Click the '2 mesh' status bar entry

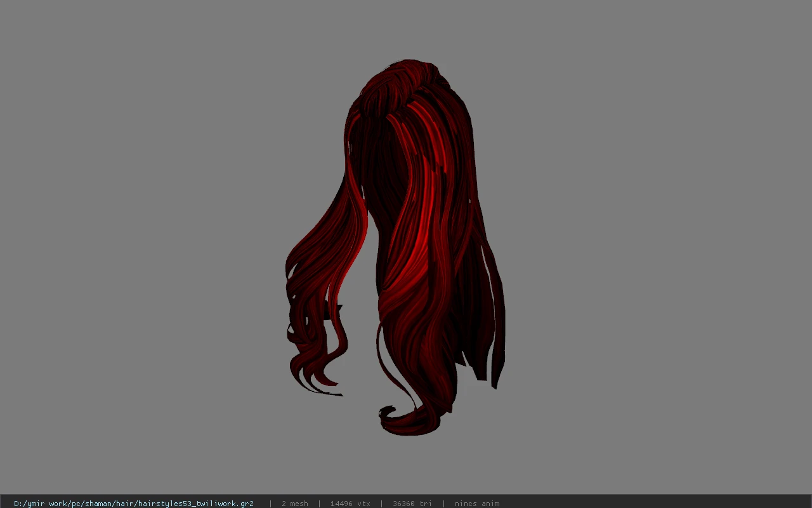click(x=295, y=504)
